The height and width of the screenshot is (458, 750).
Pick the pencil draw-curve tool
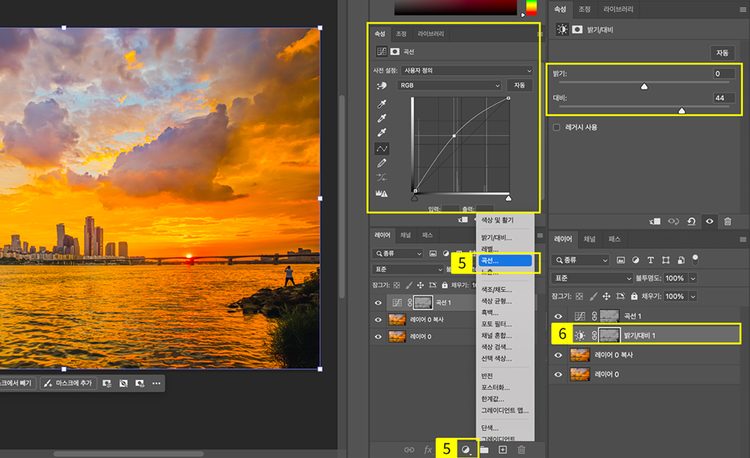[x=382, y=162]
